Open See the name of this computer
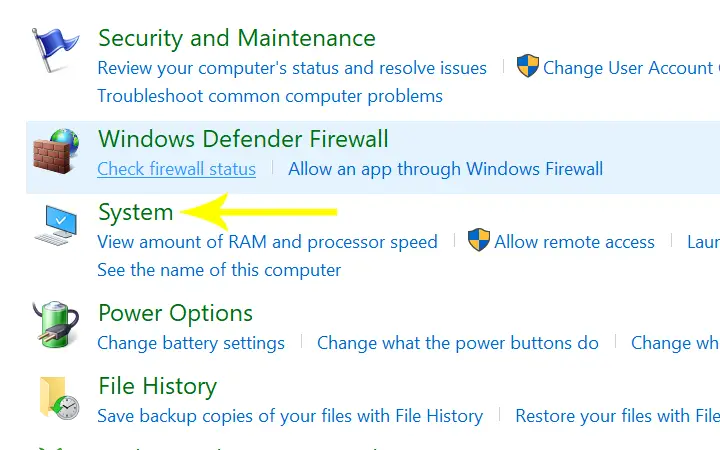Viewport: 720px width, 450px height. pos(219,270)
